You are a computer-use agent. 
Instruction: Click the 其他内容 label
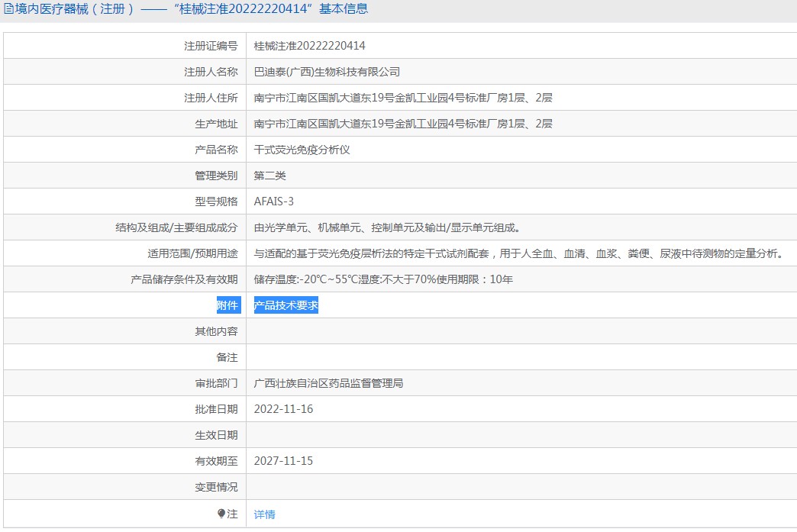(217, 331)
